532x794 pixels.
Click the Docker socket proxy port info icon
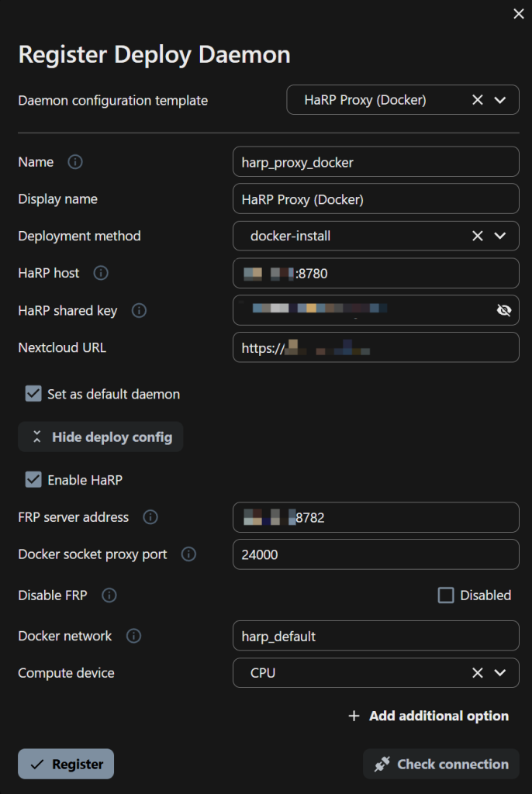tap(188, 554)
